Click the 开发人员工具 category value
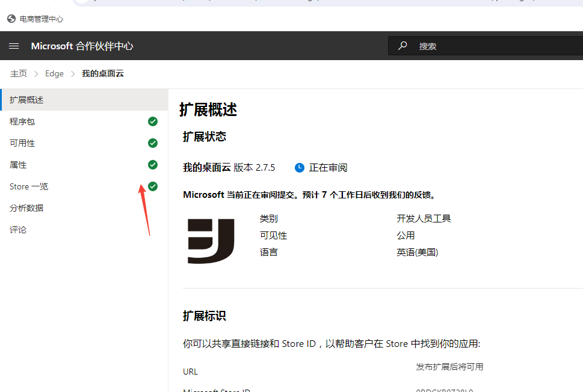Image resolution: width=583 pixels, height=392 pixels. [x=424, y=218]
